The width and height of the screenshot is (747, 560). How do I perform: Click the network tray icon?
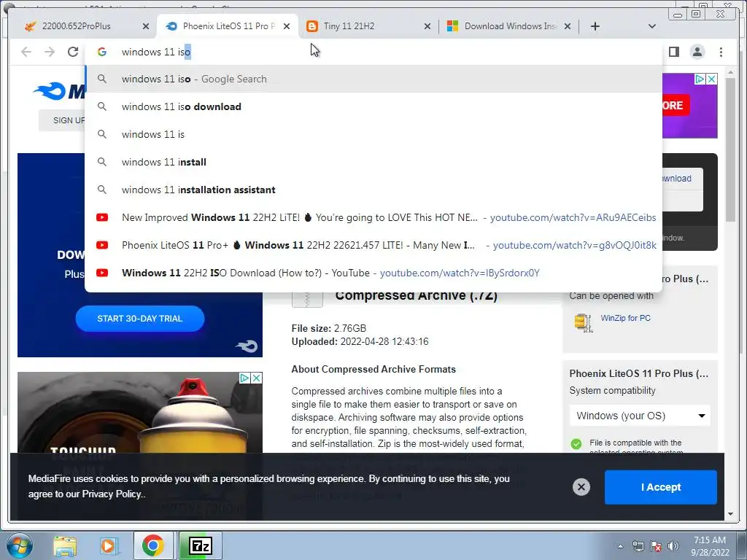coord(638,546)
